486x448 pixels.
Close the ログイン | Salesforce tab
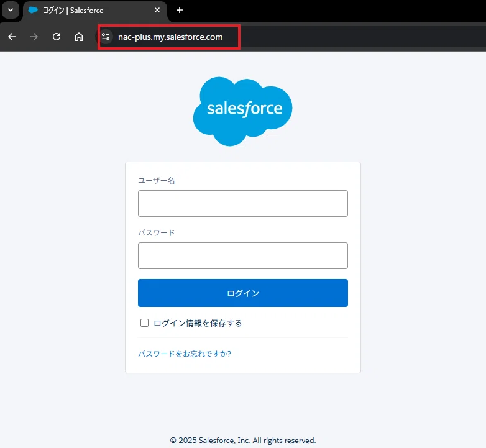tap(157, 10)
